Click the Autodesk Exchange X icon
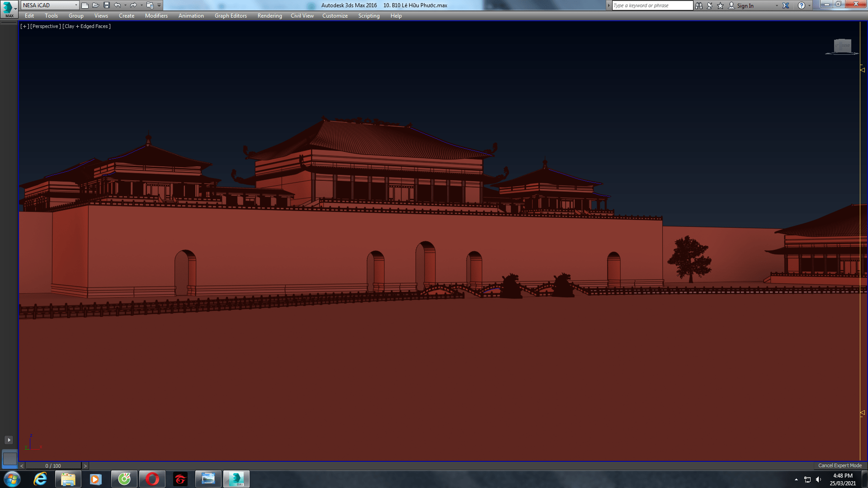868x488 pixels. [x=786, y=5]
